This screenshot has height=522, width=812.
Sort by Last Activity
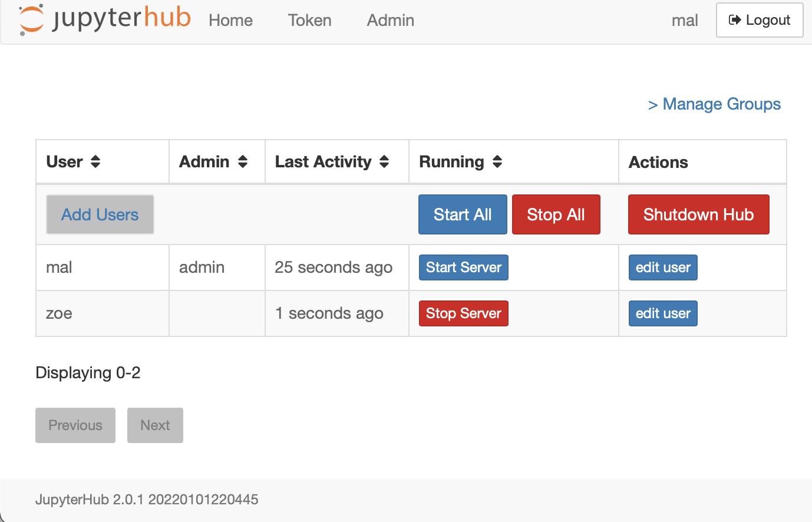(x=384, y=161)
